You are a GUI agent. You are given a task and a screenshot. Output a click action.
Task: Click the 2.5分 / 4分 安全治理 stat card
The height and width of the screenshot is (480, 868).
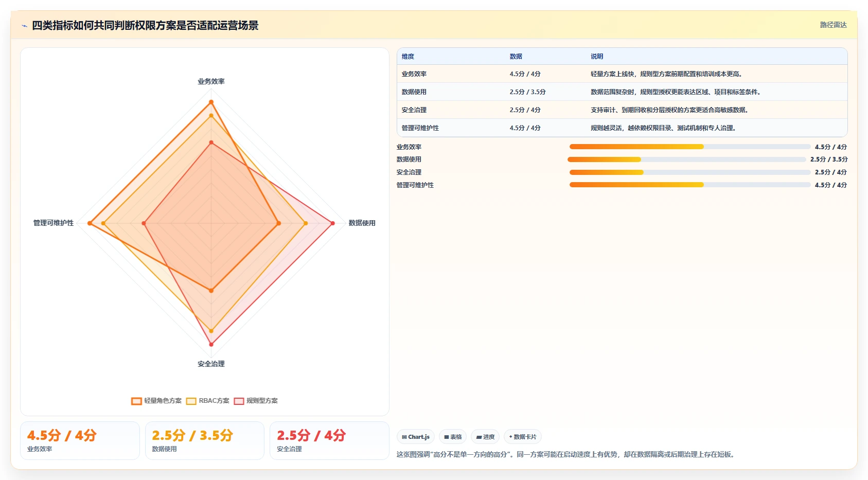(x=329, y=440)
